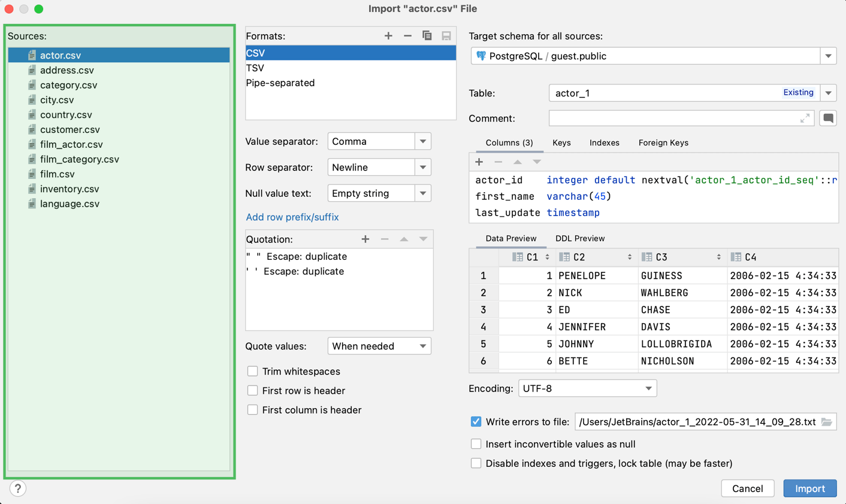
Task: Switch to the DDL Preview tab
Action: pos(579,238)
